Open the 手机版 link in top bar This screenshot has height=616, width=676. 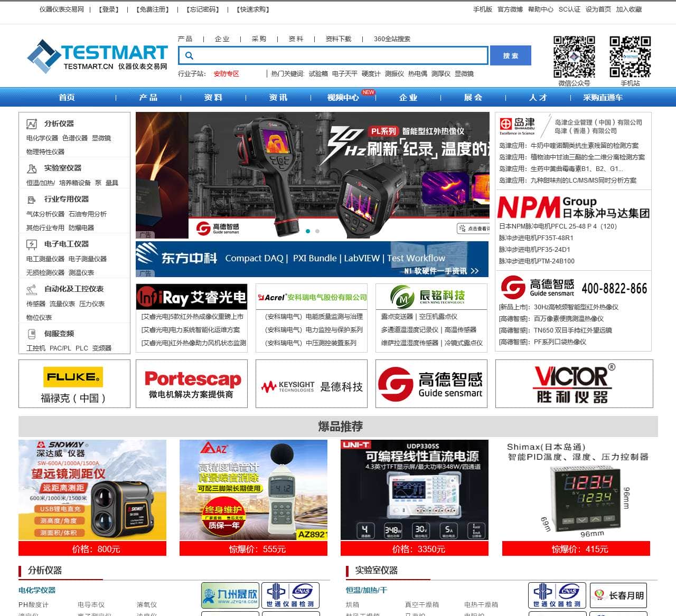pos(483,10)
